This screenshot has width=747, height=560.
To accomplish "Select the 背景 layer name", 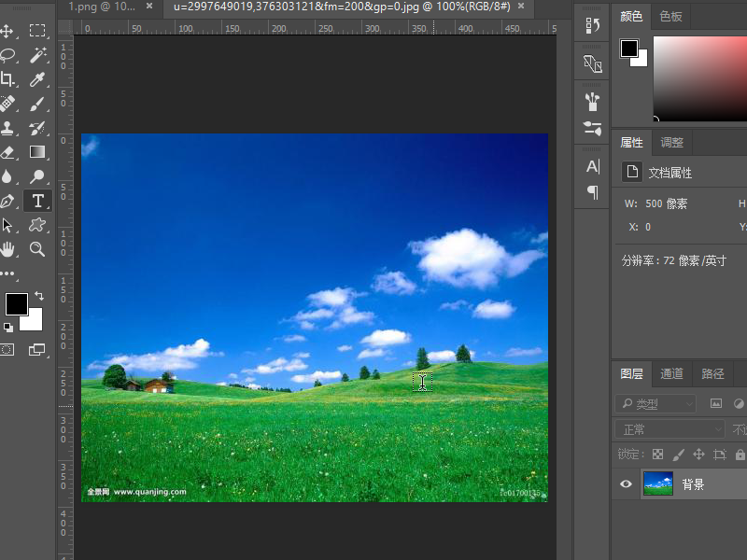I will tap(693, 484).
